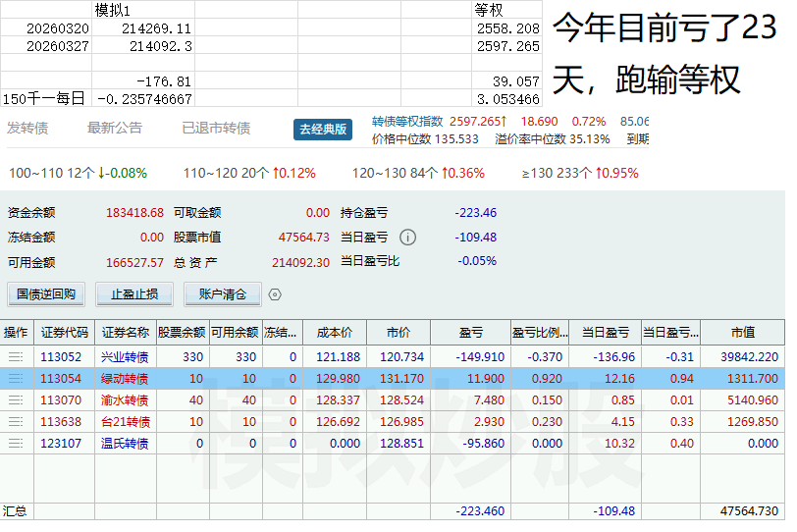Sort holdings by 盈亏 column header
The height and width of the screenshot is (532, 797).
coord(471,333)
